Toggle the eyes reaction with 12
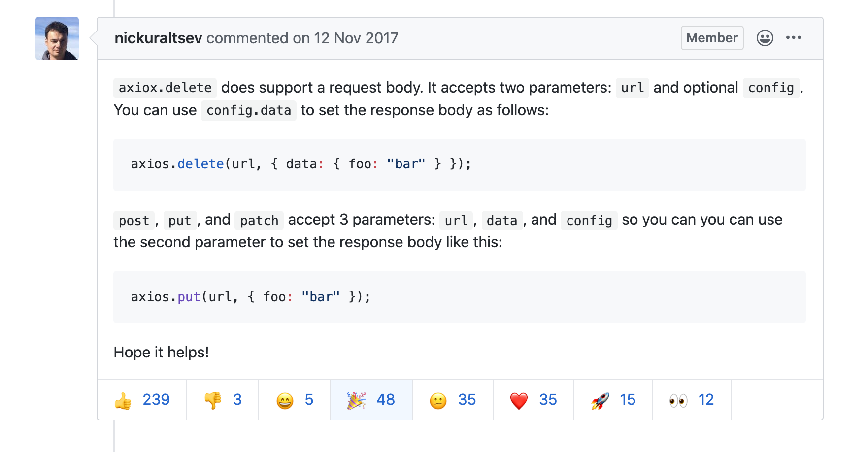 point(692,400)
